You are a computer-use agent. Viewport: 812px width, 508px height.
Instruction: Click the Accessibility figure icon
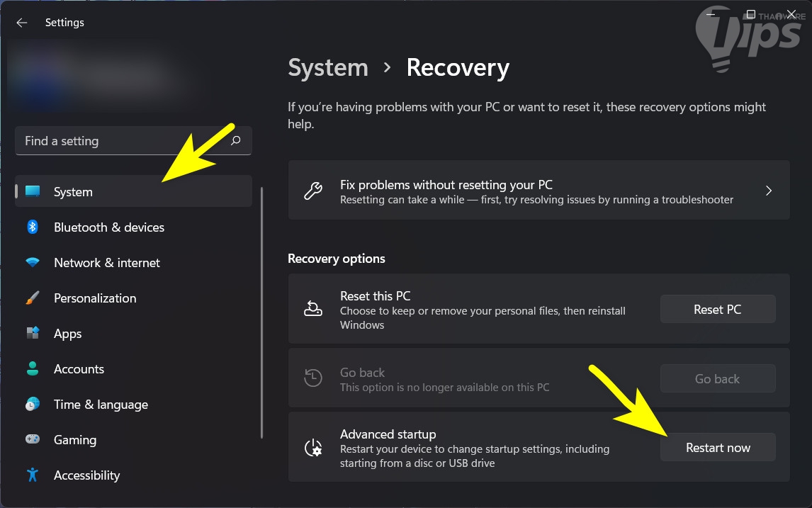click(x=33, y=475)
